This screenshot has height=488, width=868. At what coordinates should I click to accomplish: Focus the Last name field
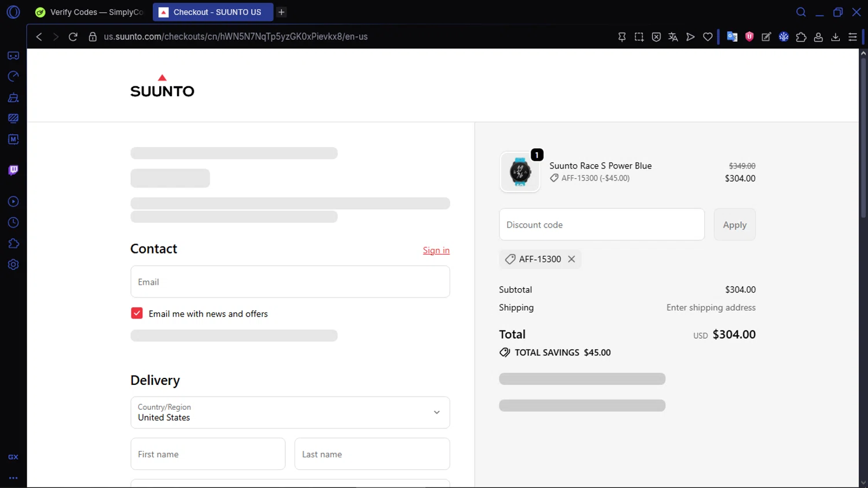372,454
